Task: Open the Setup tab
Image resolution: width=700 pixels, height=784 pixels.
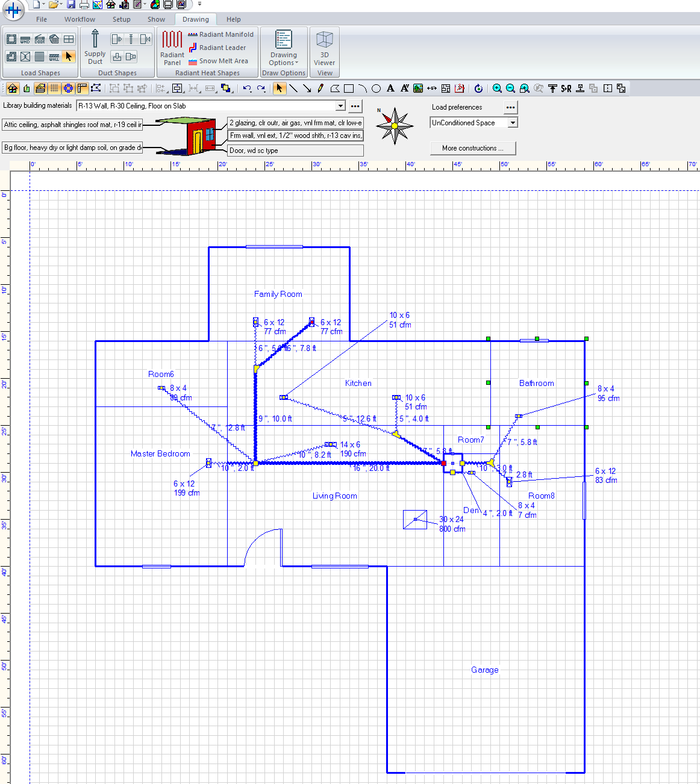Action: 122,19
